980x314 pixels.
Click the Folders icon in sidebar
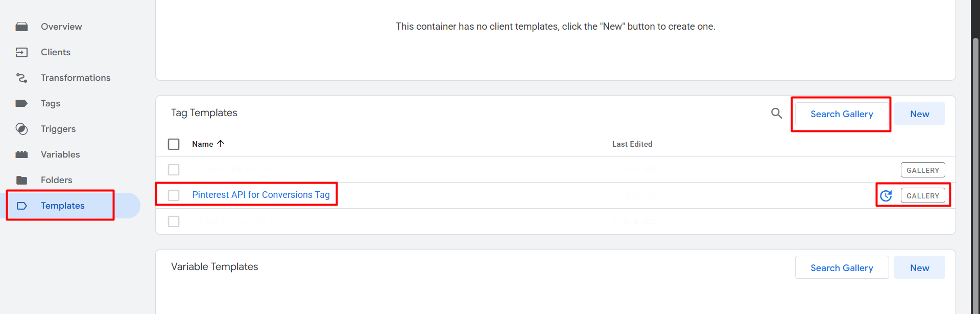(21, 180)
